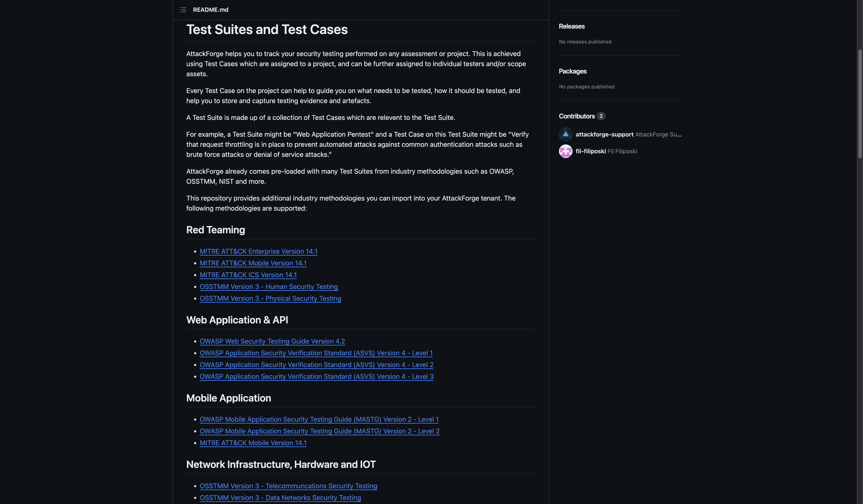Open MITRE ATT&CK Mobile Version 14.1 under Red Teaming
This screenshot has height=504, width=863.
[253, 263]
